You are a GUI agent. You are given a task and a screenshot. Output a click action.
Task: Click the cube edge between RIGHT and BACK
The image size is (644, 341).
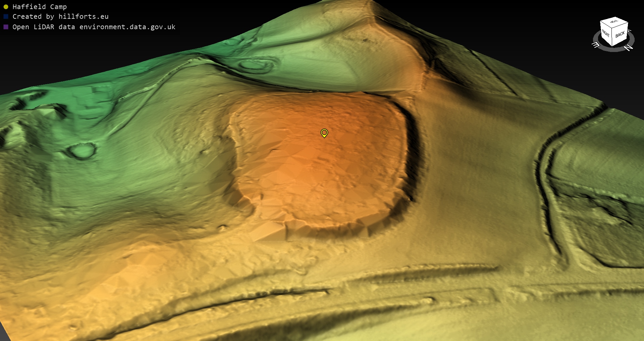point(612,38)
